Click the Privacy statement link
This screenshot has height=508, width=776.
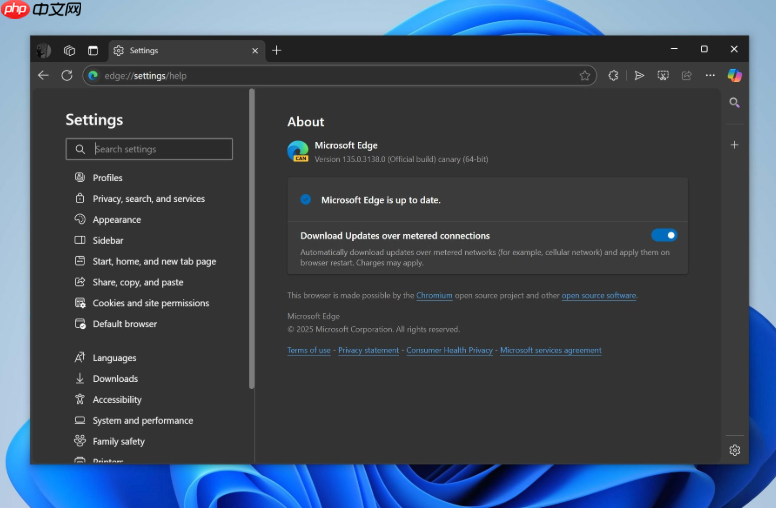click(368, 351)
